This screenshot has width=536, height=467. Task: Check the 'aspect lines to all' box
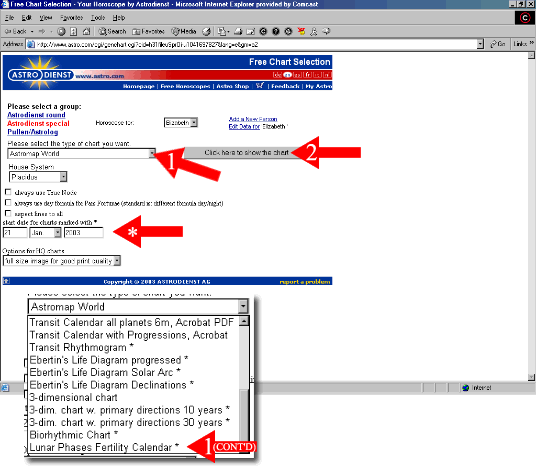(x=8, y=213)
